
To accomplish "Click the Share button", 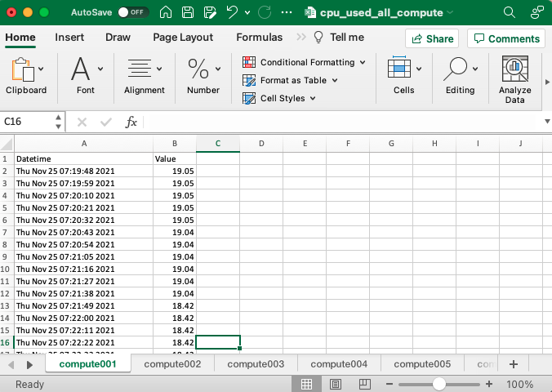I will coord(431,38).
